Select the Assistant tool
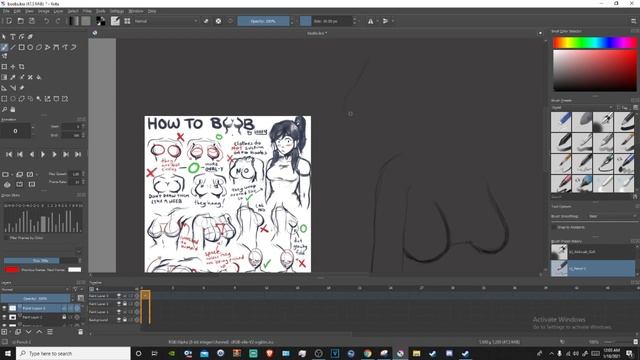 click(4, 88)
